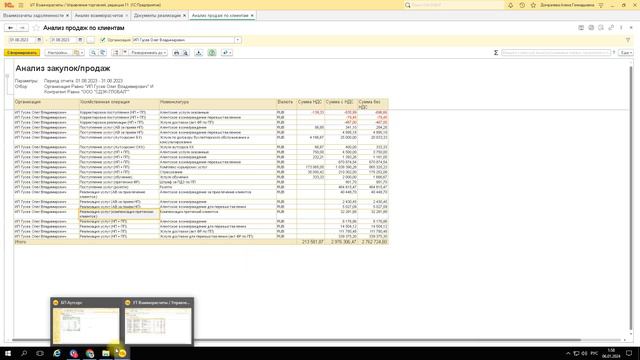This screenshot has height=360, width=640.
Task: Go forward with the right arrow
Action: (22, 28)
